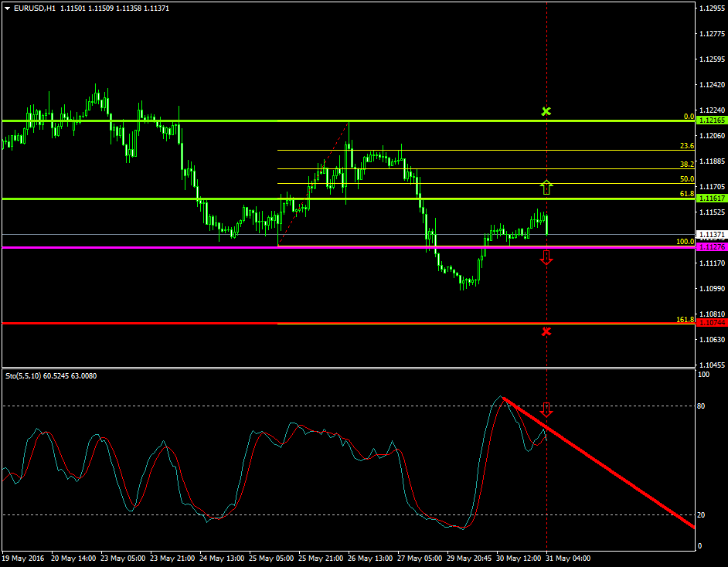Image resolution: width=728 pixels, height=567 pixels.
Task: Click the 1.11617 green price label
Action: coord(711,199)
